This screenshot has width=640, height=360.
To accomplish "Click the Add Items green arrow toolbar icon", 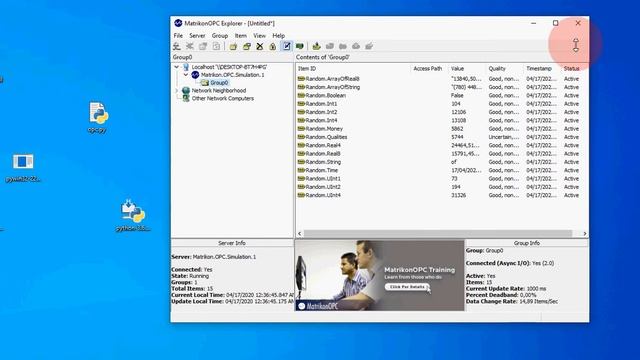I will coord(316,46).
